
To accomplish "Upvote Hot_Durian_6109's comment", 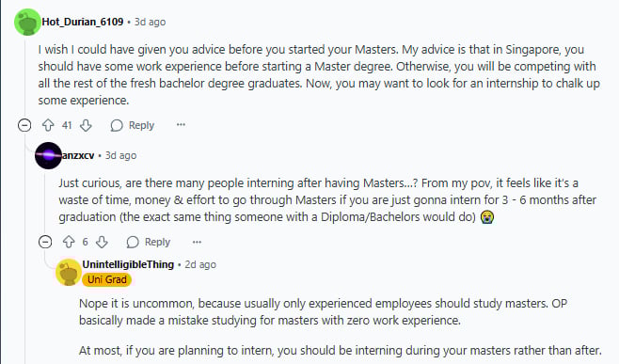I will tap(48, 125).
